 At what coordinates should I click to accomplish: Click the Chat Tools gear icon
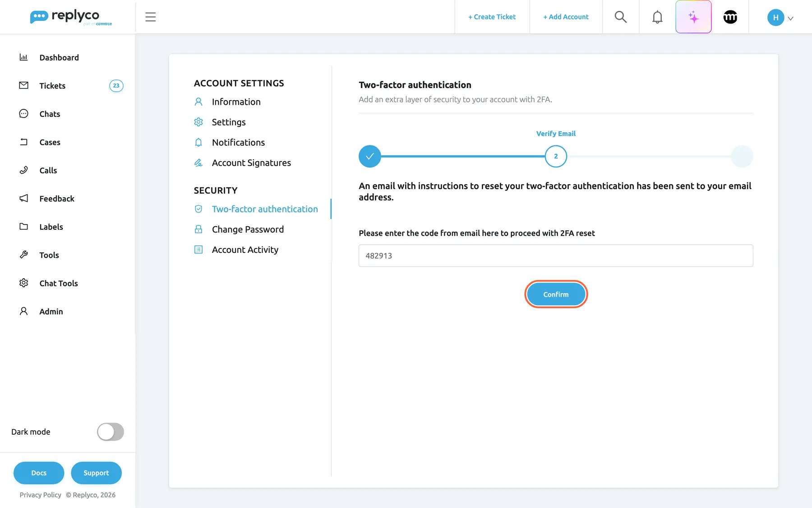23,283
